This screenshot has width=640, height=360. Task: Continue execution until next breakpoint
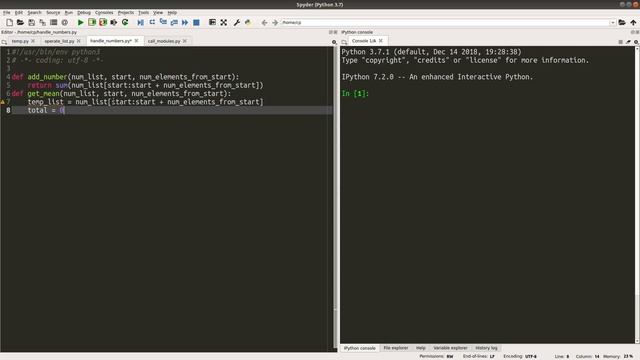point(185,22)
